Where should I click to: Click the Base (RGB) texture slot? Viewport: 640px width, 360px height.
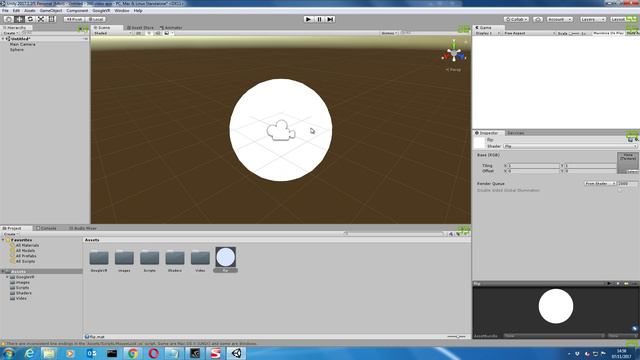[x=627, y=163]
